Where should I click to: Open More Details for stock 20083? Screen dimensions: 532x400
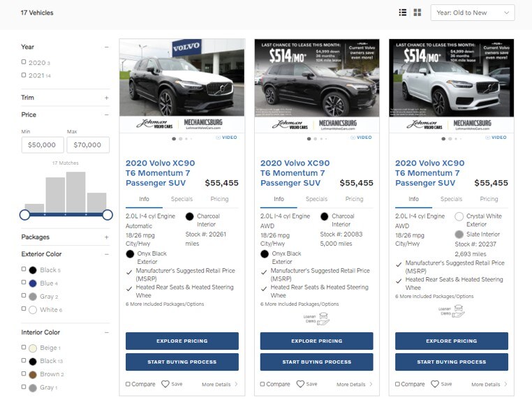355,385
